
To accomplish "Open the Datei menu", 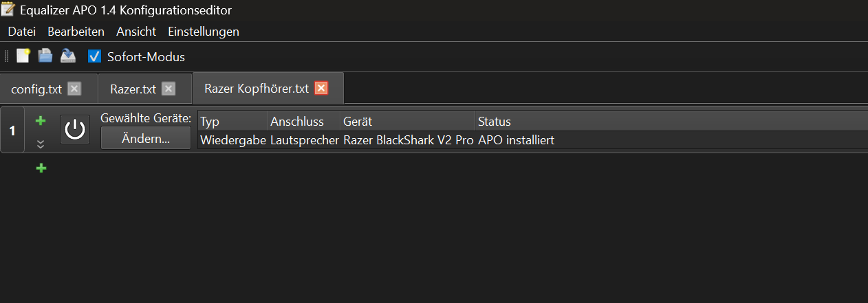I will (x=22, y=32).
